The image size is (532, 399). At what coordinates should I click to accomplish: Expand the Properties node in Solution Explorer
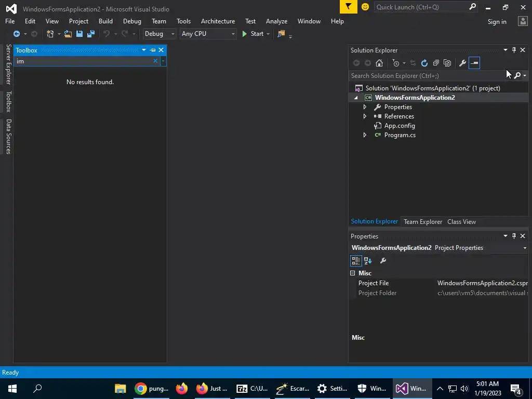click(x=365, y=107)
